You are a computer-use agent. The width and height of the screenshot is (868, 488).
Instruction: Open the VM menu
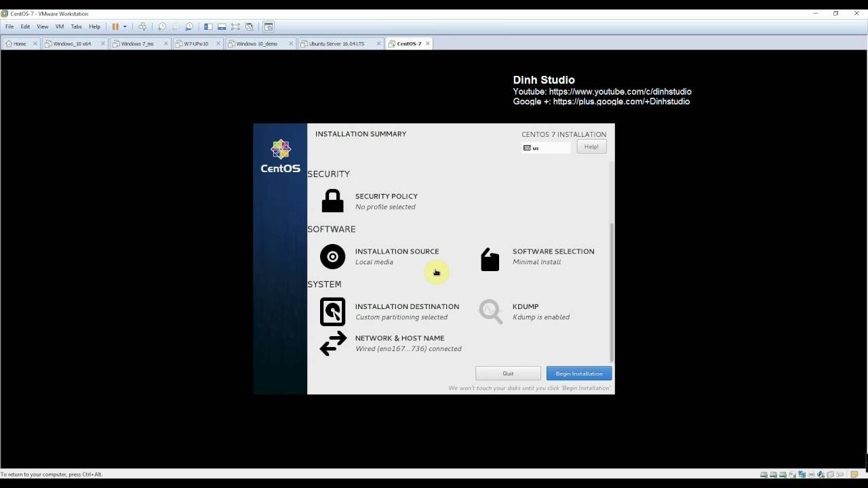coord(60,26)
